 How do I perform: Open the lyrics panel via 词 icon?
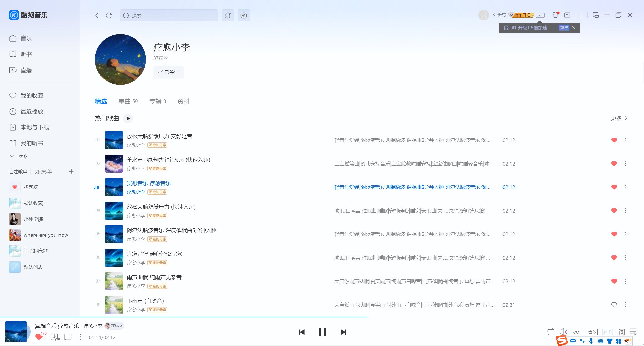click(621, 331)
